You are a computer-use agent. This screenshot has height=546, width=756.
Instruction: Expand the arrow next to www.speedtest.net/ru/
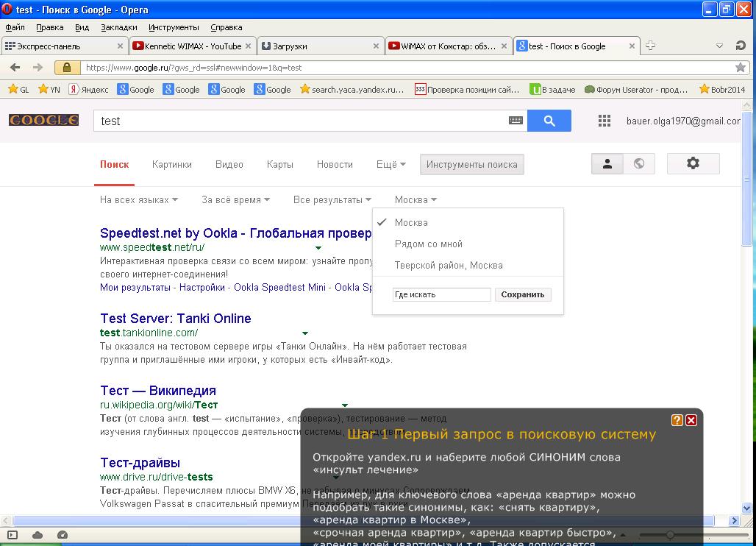coord(318,248)
